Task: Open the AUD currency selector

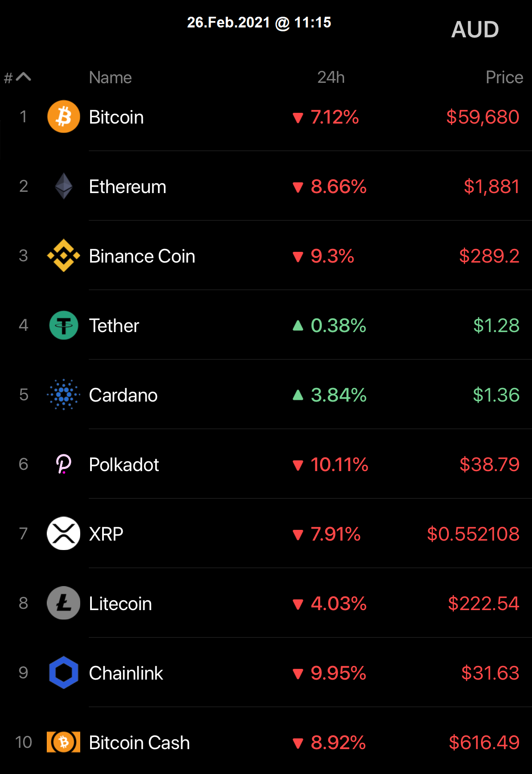Action: (475, 30)
